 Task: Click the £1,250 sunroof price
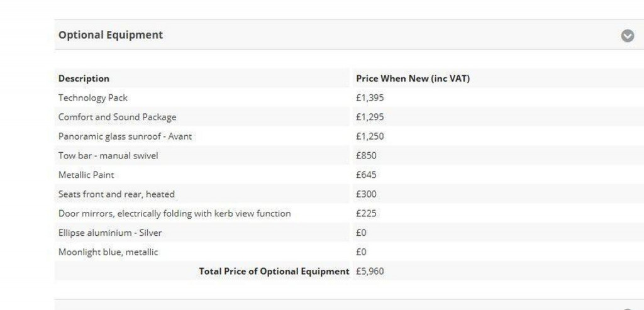370,136
